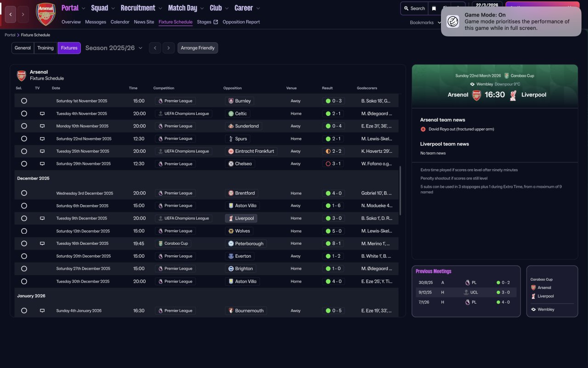Viewport: 588px width, 368px height.
Task: Click the Eintracht Frankfurt 2 - 2 result
Action: 334,151
